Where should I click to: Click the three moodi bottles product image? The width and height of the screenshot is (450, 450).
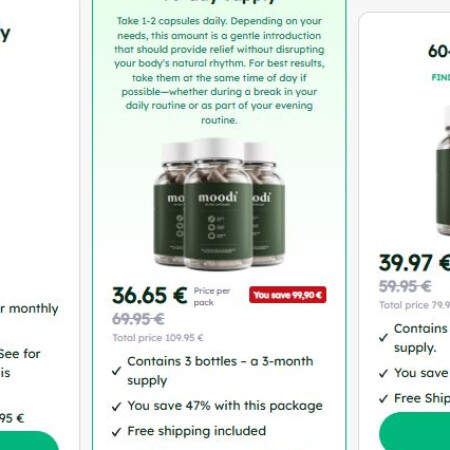coord(219,204)
